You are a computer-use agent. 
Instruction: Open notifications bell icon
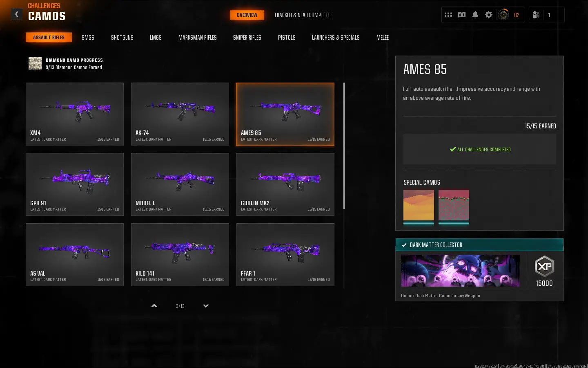click(475, 15)
